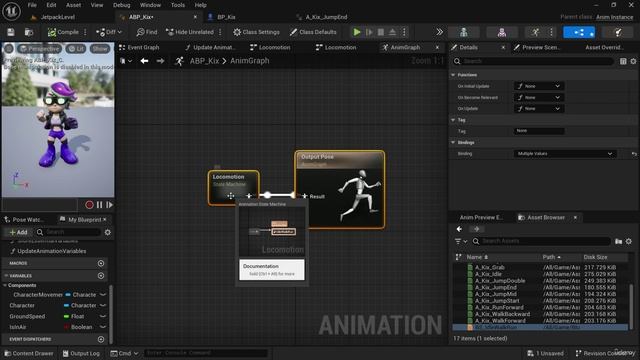
Task: Navigate forward in graph history
Action: tap(160, 61)
